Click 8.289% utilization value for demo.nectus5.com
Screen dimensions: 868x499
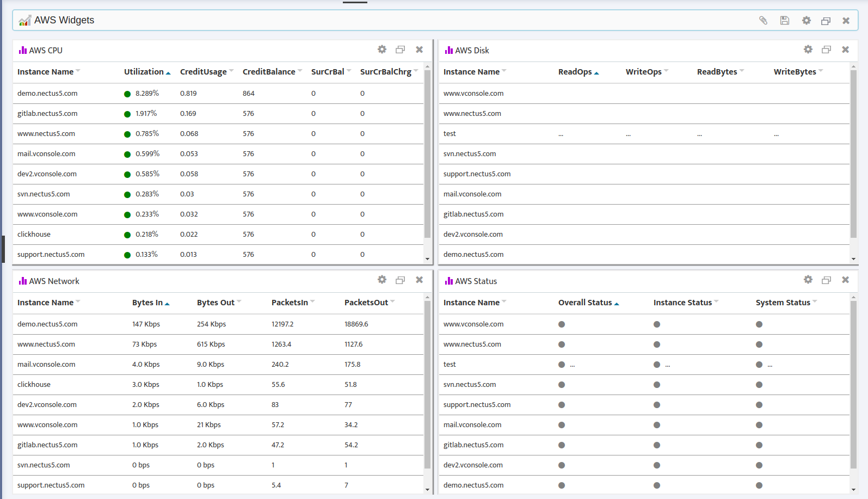click(147, 94)
